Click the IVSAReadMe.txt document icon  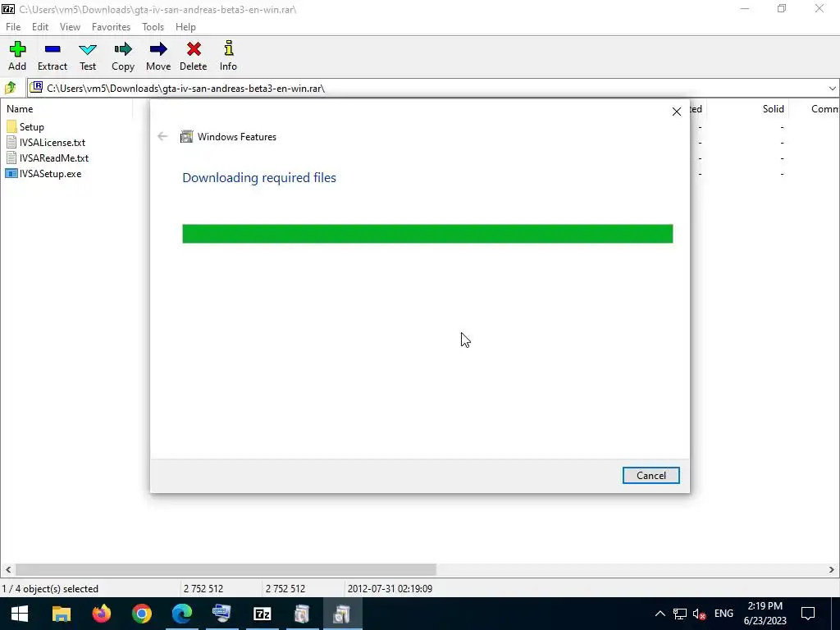(x=11, y=158)
